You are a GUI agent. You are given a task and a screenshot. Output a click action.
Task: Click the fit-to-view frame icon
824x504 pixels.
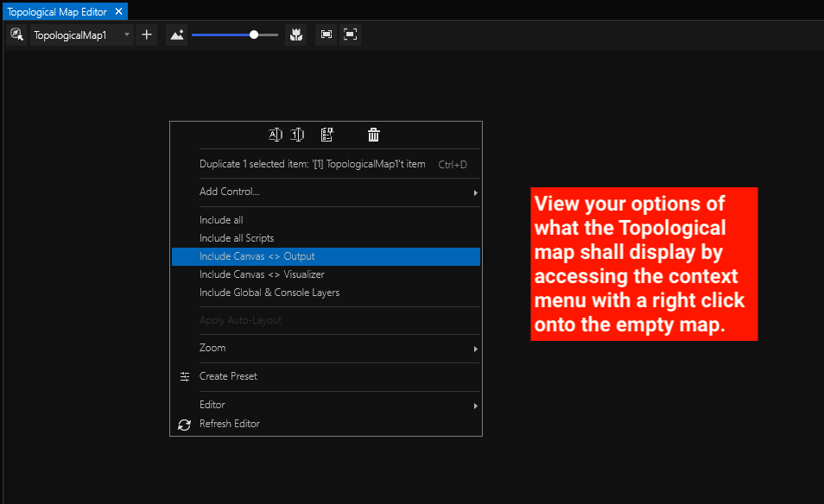coord(326,35)
